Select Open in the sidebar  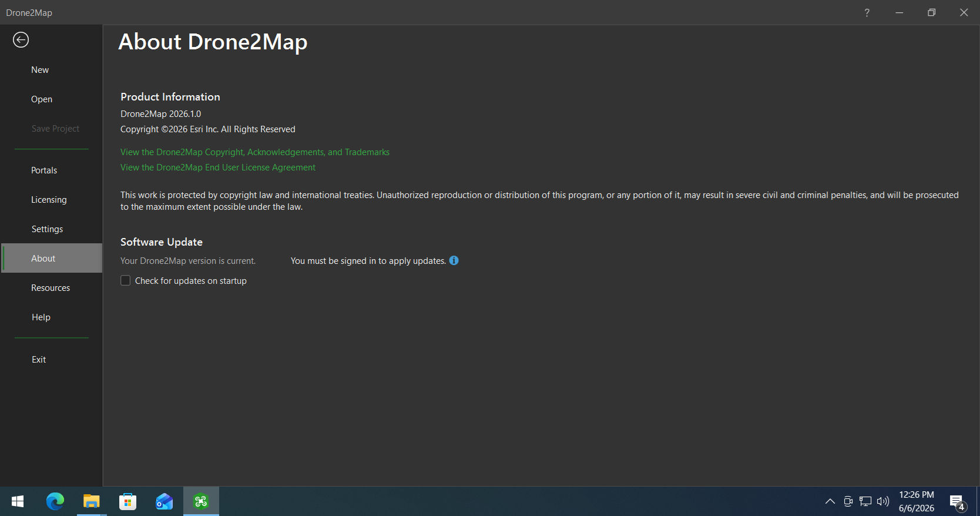pos(42,99)
